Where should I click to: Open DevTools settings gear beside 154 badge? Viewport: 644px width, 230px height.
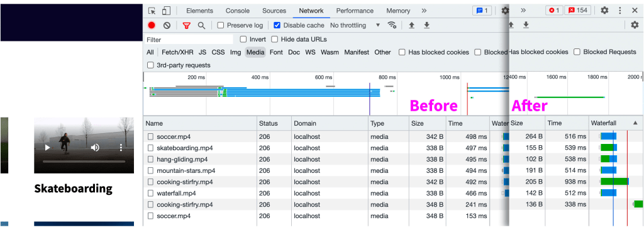[604, 10]
